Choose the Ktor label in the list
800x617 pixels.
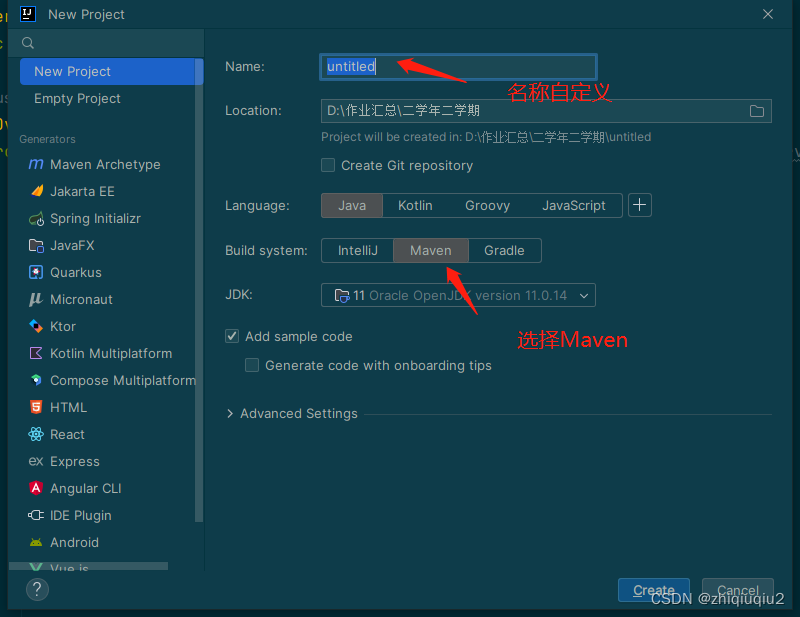tap(63, 327)
